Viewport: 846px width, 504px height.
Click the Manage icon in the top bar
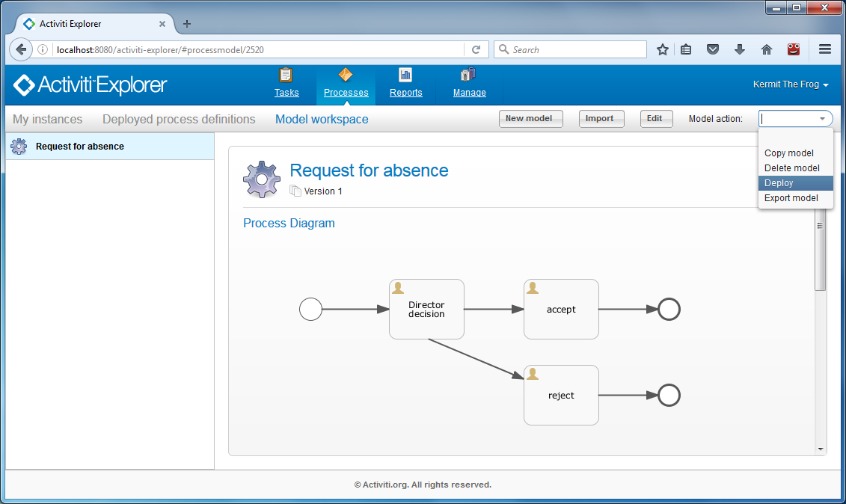point(469,75)
